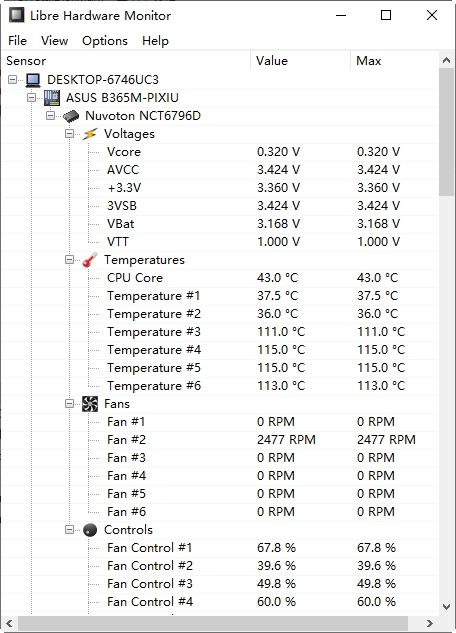This screenshot has height=633, width=456.
Task: Click the horizontal scrollbar thumb
Action: pos(213,623)
